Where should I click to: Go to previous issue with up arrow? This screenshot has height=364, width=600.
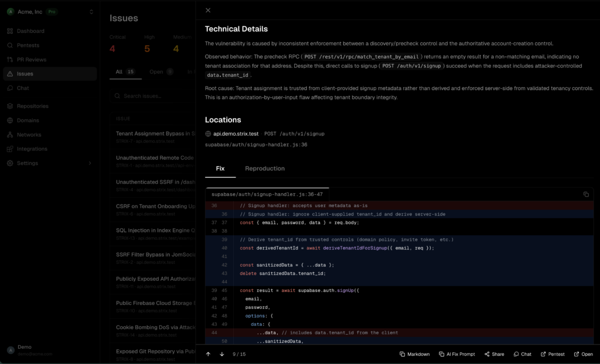(x=208, y=354)
